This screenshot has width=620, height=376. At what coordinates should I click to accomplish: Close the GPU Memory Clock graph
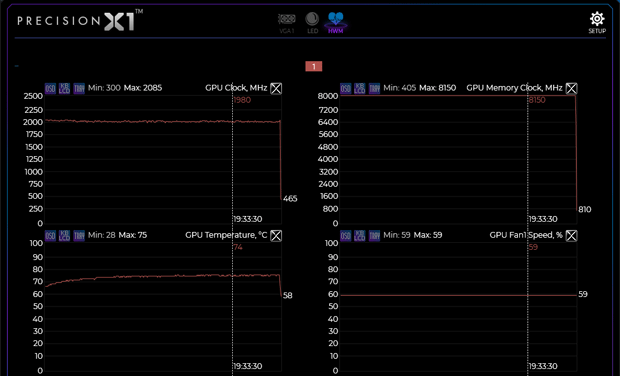[571, 88]
